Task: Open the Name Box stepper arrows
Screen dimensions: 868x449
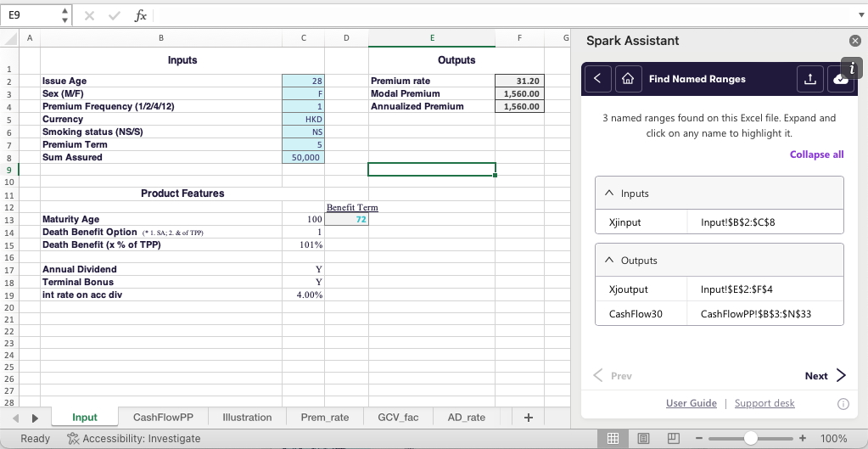Action: [x=64, y=15]
